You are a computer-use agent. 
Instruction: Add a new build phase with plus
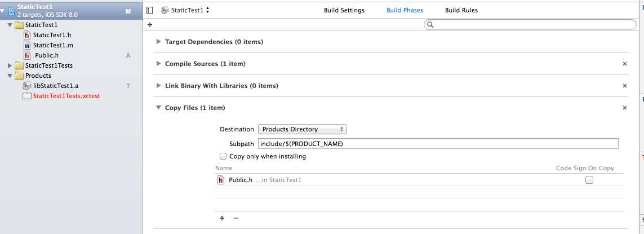[x=150, y=25]
